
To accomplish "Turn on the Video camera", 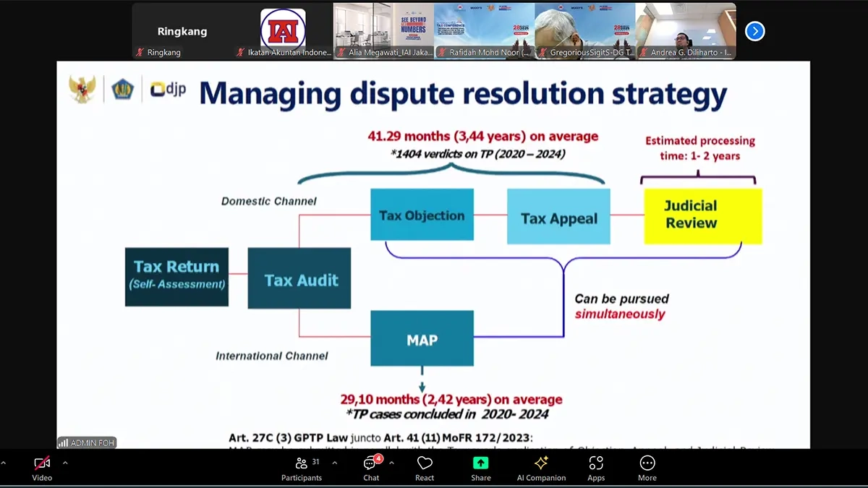I will (x=42, y=467).
